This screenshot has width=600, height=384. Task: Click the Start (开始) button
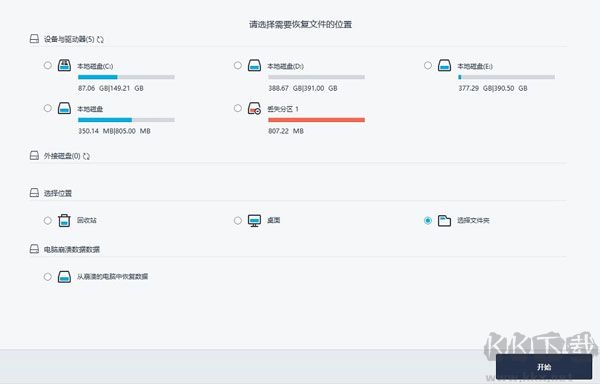(544, 367)
